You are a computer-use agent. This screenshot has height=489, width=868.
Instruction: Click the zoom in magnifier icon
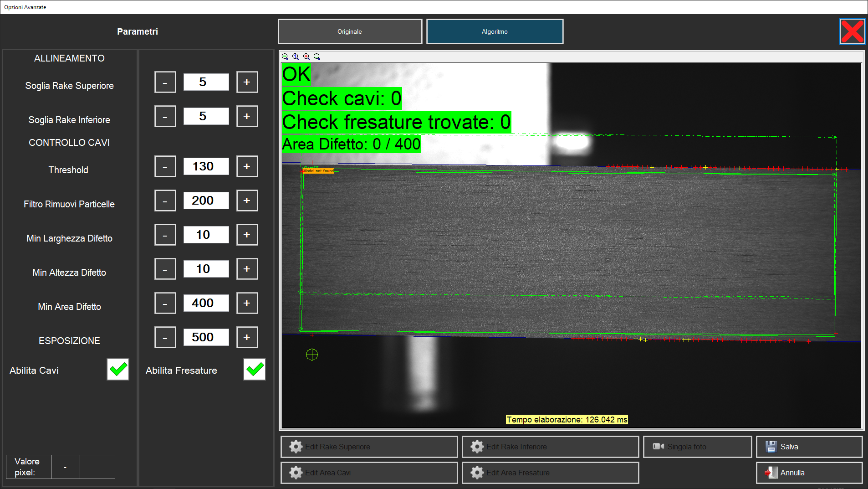(306, 57)
